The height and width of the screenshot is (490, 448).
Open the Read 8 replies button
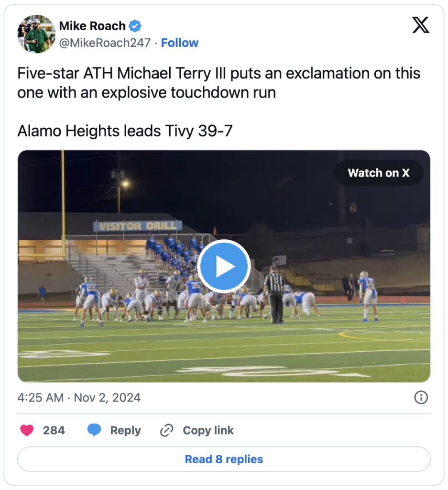[x=224, y=459]
